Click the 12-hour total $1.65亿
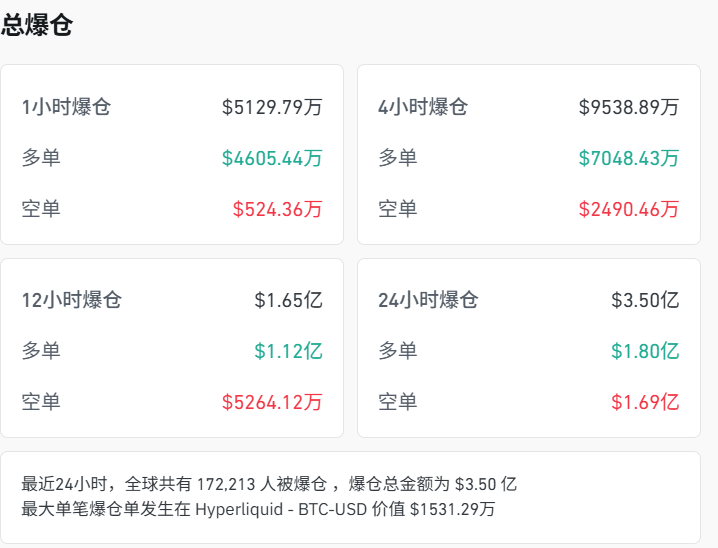The image size is (718, 548). (x=288, y=300)
